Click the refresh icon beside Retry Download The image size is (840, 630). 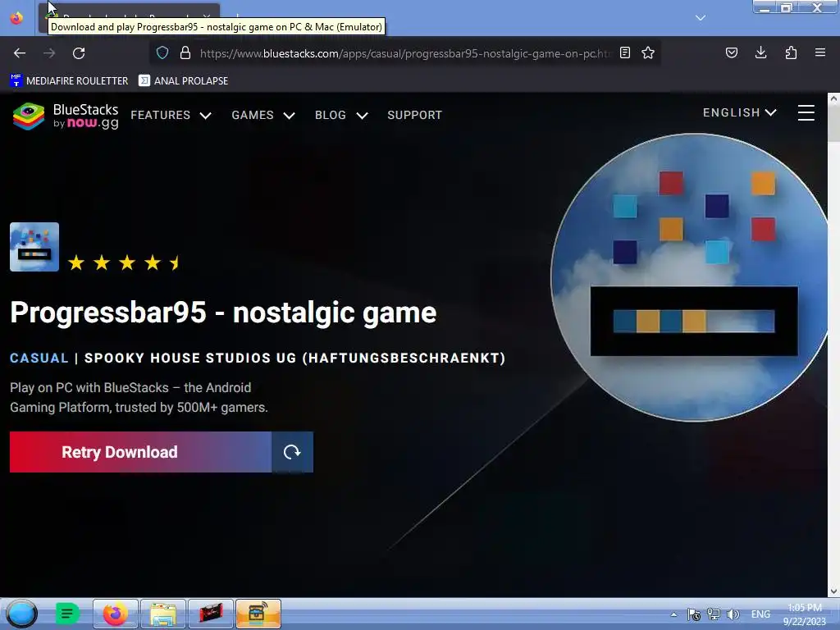[292, 452]
